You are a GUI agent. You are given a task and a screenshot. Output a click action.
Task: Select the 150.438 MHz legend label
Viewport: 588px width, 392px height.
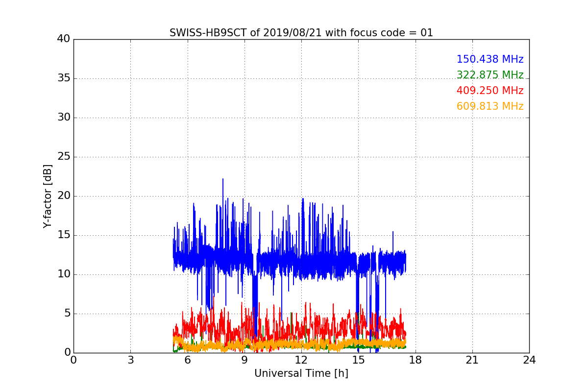click(490, 59)
